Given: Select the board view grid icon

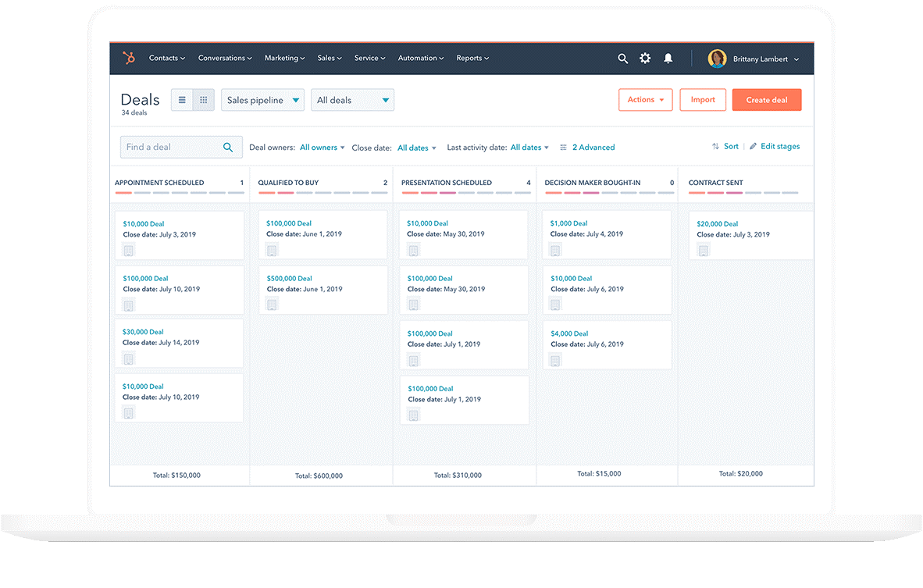Looking at the screenshot, I should click(203, 99).
